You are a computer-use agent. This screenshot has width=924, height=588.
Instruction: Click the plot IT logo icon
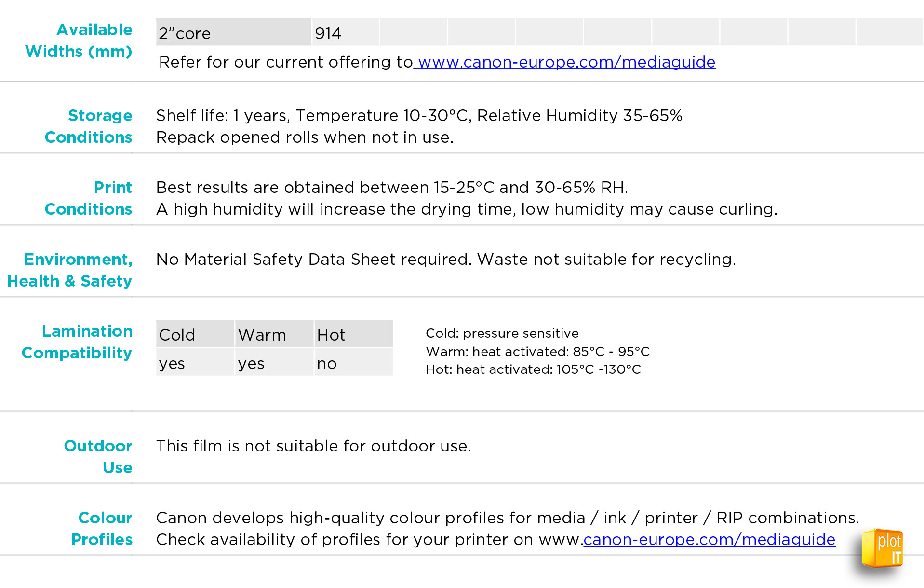point(882,548)
